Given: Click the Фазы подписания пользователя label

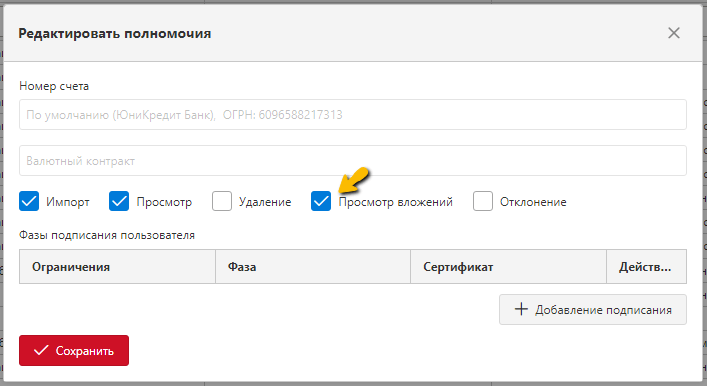Looking at the screenshot, I should coord(107,235).
